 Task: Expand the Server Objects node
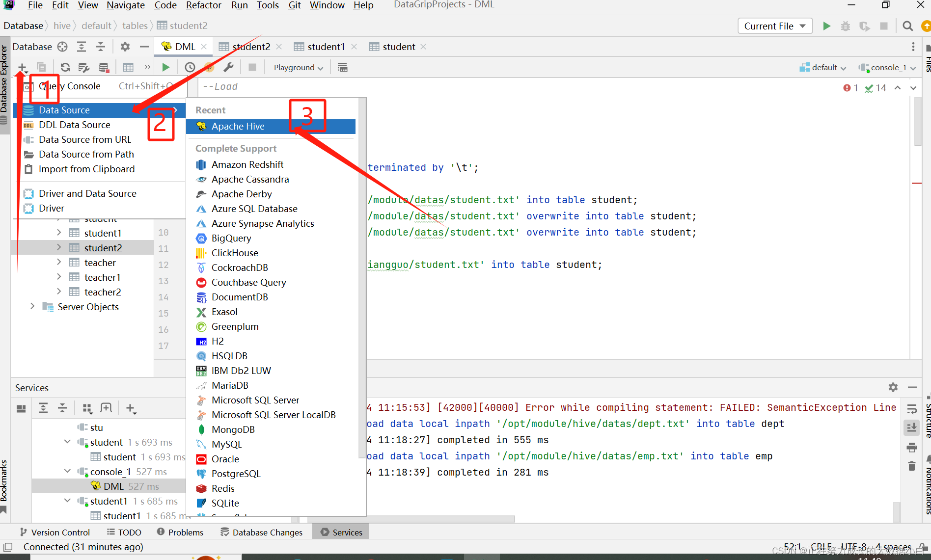coord(32,306)
